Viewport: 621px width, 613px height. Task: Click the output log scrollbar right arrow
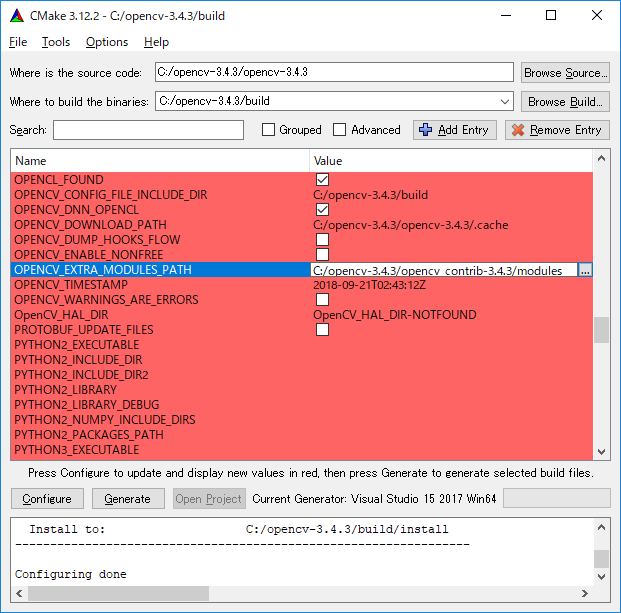pos(585,593)
